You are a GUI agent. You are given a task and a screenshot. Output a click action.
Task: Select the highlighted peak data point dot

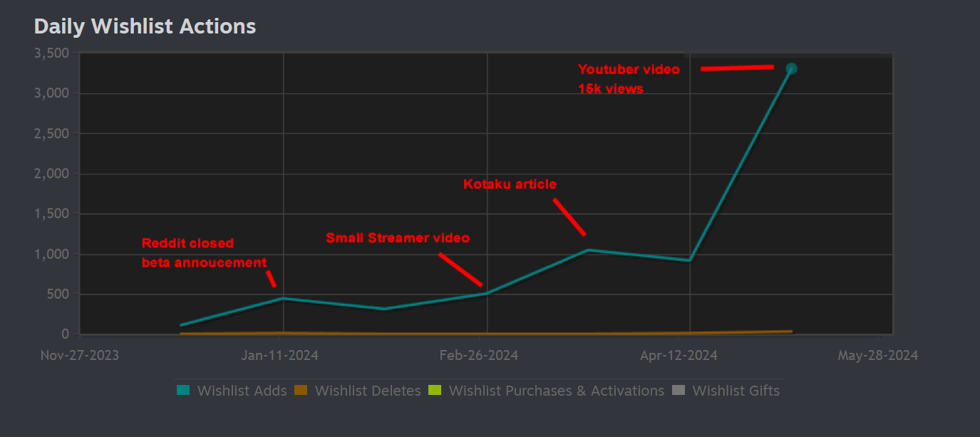click(x=791, y=68)
